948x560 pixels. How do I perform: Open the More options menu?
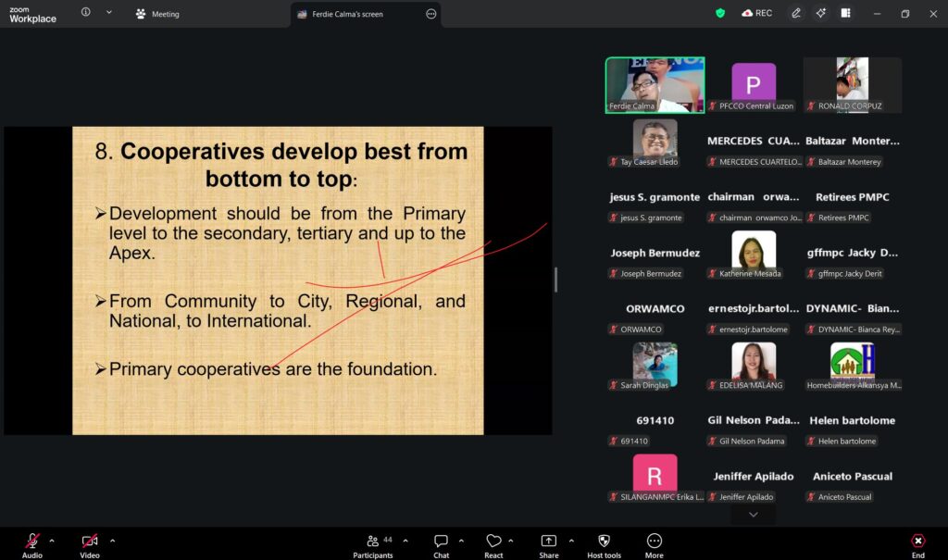click(655, 541)
